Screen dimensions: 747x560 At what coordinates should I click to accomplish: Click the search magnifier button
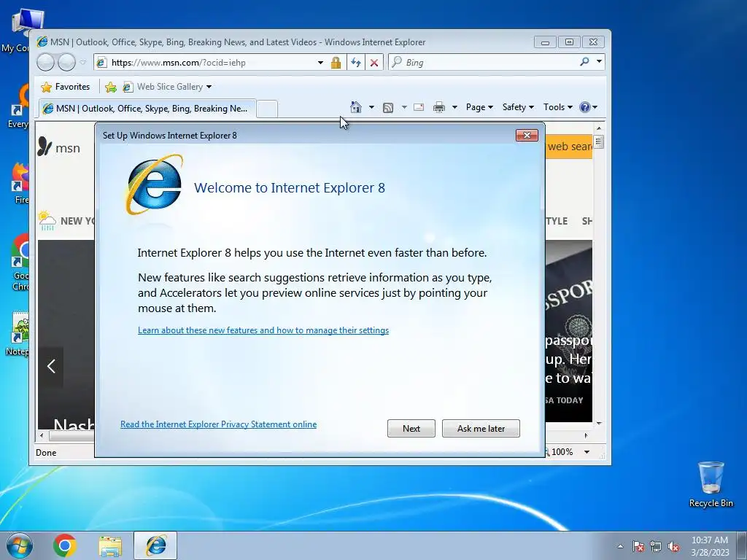coord(584,62)
